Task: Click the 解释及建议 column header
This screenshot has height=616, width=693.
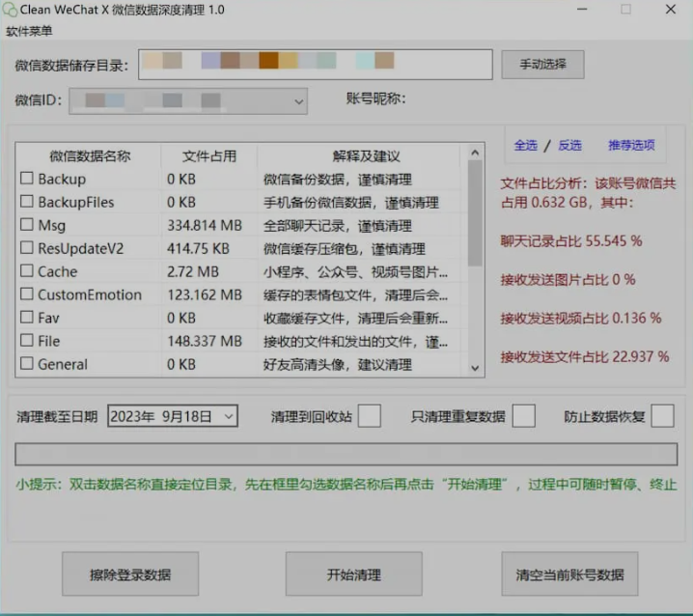Action: click(x=366, y=156)
